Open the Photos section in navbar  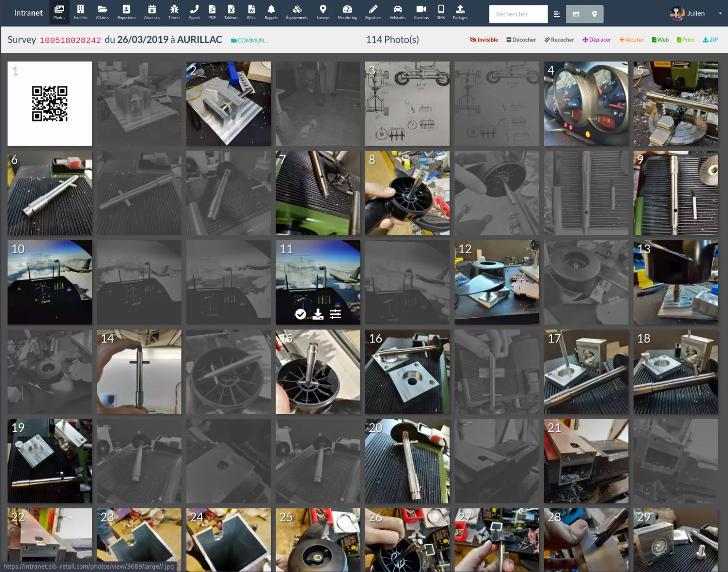coord(59,13)
